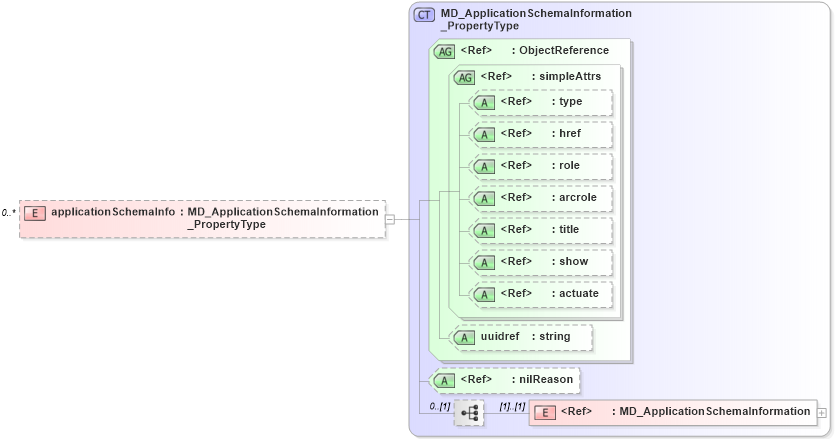Image resolution: width=835 pixels, height=439 pixels.
Task: Click the A icon of type attribute
Action: pyautogui.click(x=484, y=103)
